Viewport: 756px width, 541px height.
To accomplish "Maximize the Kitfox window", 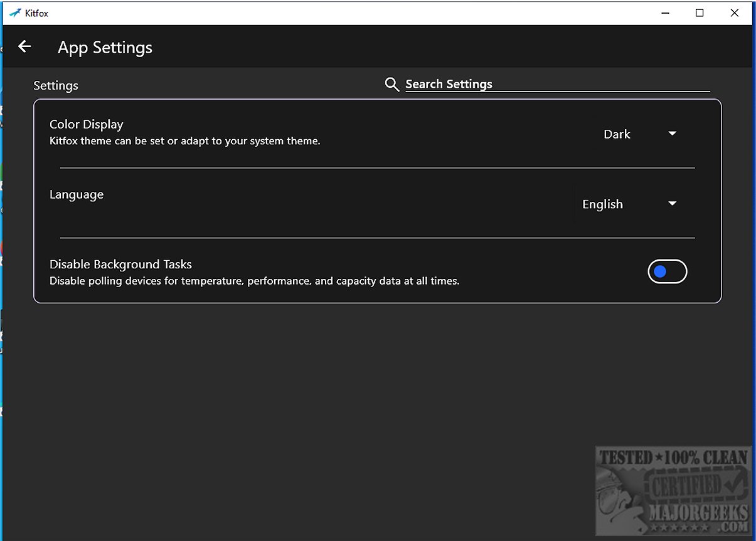I will point(700,13).
